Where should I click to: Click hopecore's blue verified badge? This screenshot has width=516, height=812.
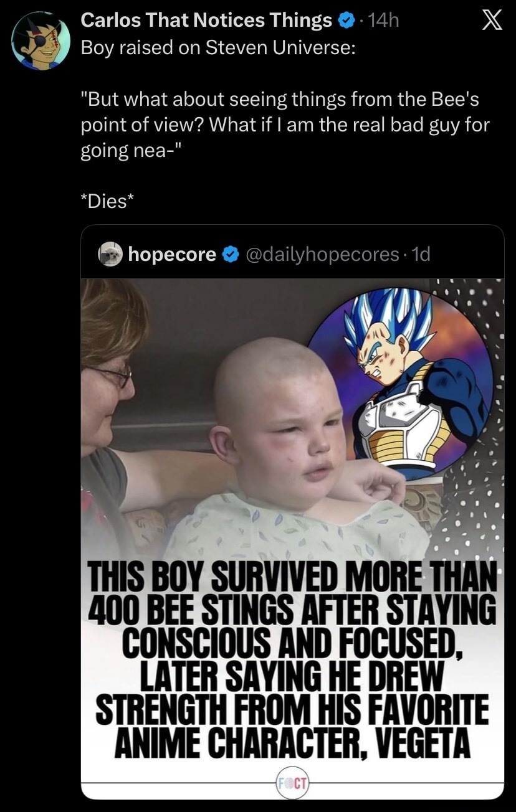tap(230, 254)
